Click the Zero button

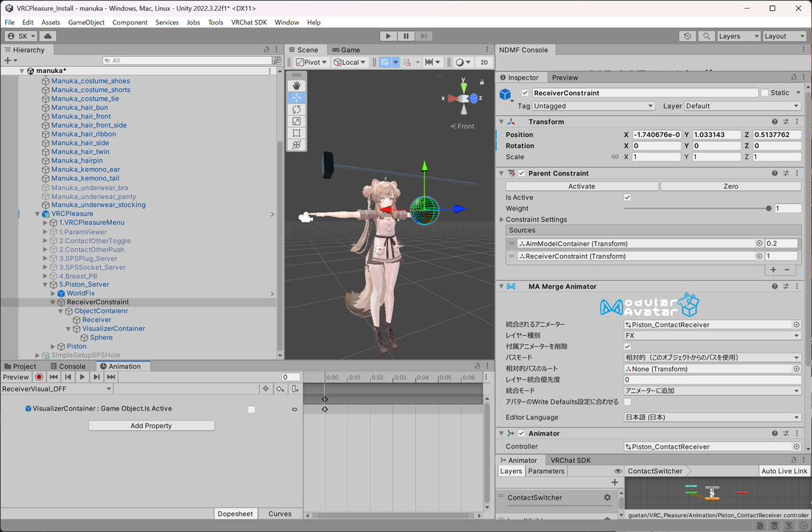tap(731, 186)
